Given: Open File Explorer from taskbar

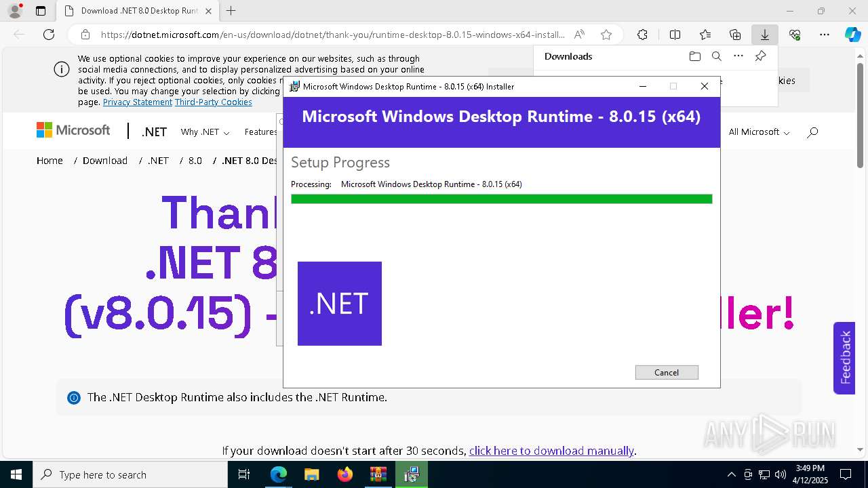Looking at the screenshot, I should click(x=311, y=474).
